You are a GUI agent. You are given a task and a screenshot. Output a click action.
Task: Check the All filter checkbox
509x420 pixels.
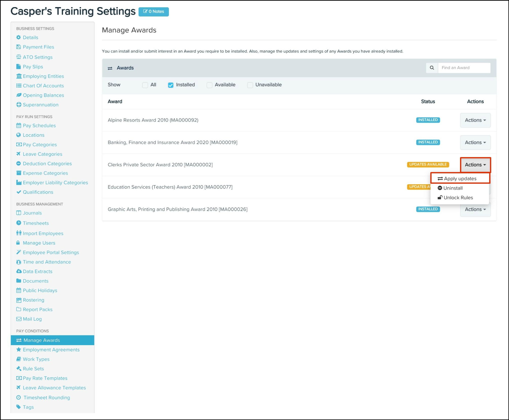pos(145,85)
